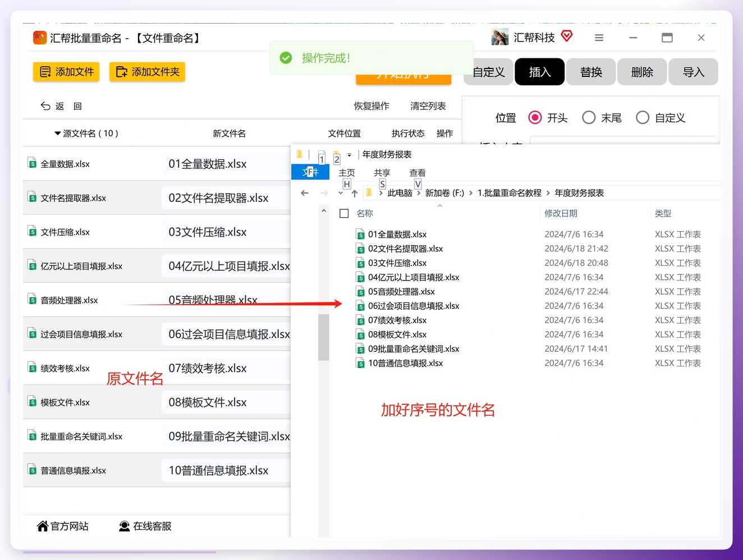Click the 在线客服 headset icon
The image size is (743, 560).
(x=125, y=526)
